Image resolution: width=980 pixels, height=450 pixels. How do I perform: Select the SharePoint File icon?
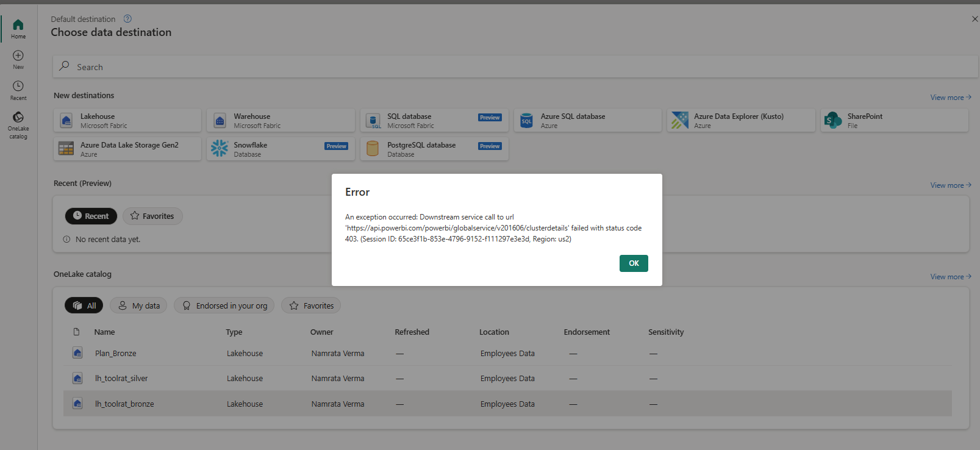pos(832,120)
